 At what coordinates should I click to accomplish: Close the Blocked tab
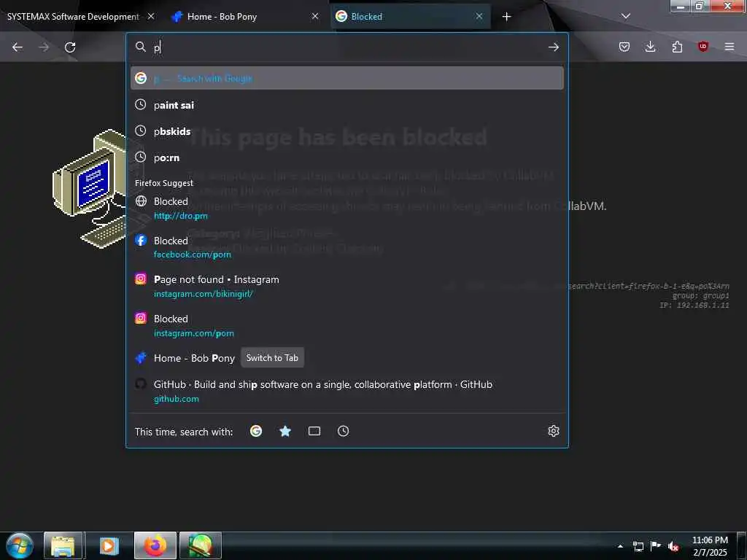pos(479,16)
